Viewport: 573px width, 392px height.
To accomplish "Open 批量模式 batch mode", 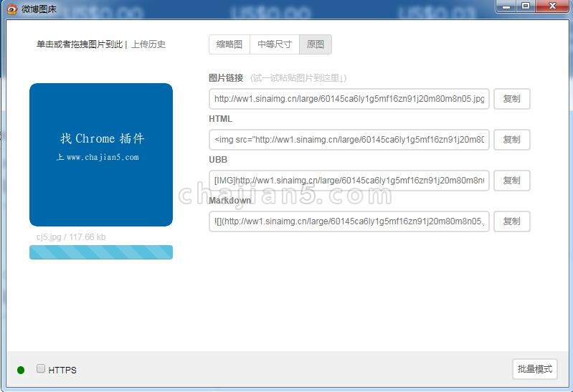I will coord(534,369).
